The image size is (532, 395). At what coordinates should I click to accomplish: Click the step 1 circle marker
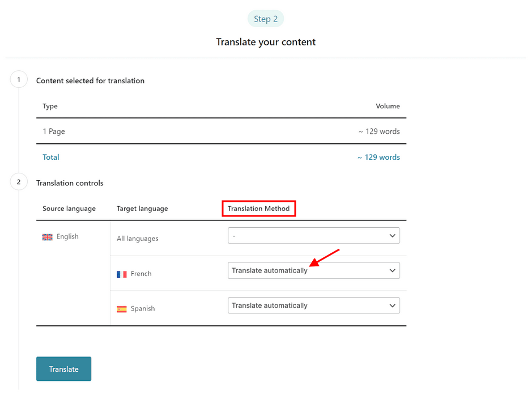point(19,80)
